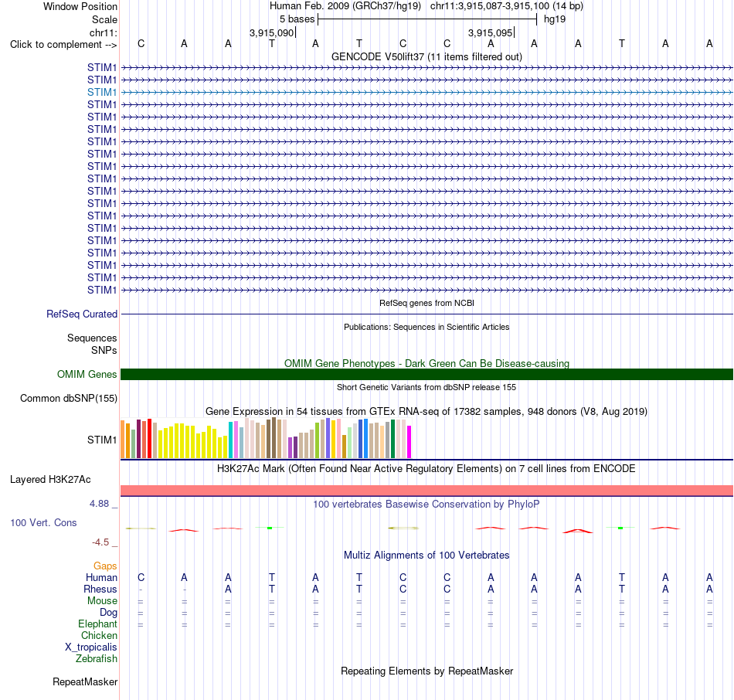Image resolution: width=734 pixels, height=700 pixels.
Task: Click the X_tropicalis alignment row label
Action: click(x=91, y=647)
